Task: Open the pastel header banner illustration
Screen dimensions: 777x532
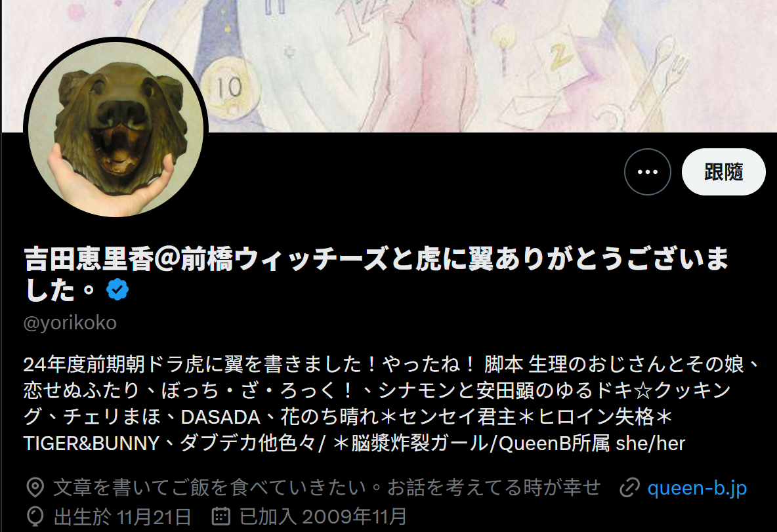Action: 388,66
